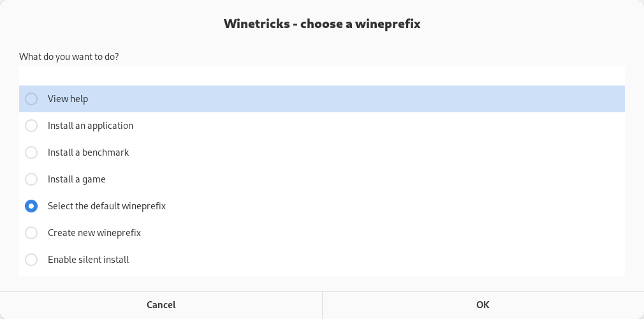Image resolution: width=644 pixels, height=319 pixels.
Task: Click the View help row label
Action: [68, 99]
